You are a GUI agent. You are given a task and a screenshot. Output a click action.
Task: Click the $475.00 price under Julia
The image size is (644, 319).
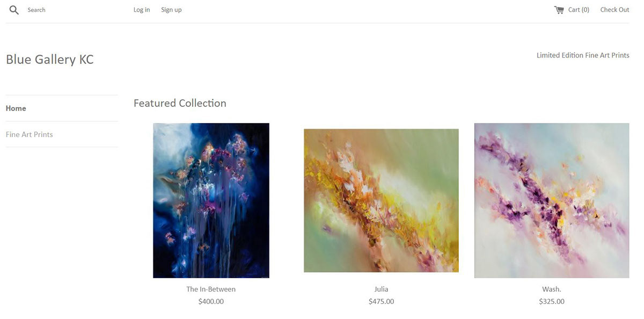[381, 301]
